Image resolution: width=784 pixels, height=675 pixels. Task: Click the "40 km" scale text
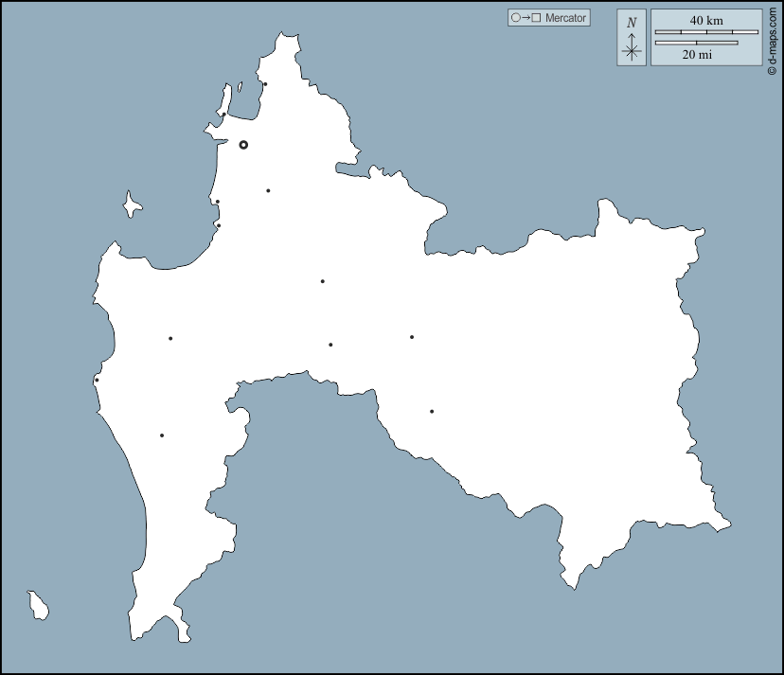(706, 20)
